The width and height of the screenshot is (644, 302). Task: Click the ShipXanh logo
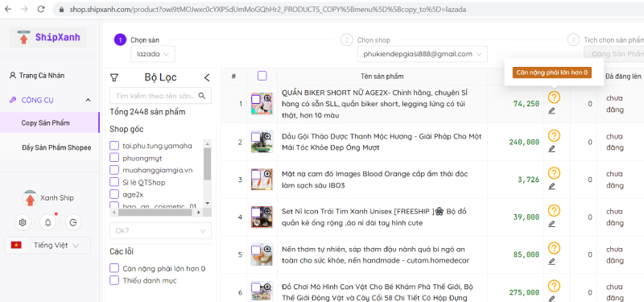pyautogui.click(x=48, y=37)
